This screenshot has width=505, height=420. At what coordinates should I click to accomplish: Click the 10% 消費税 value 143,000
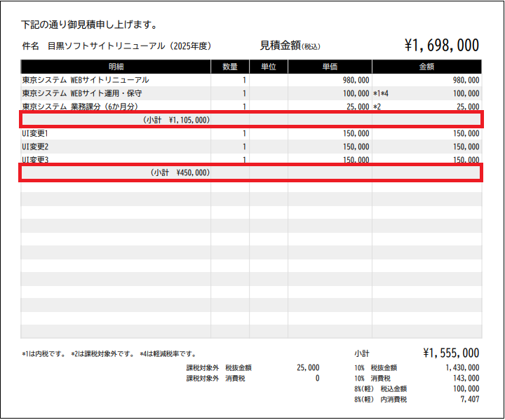click(x=462, y=378)
